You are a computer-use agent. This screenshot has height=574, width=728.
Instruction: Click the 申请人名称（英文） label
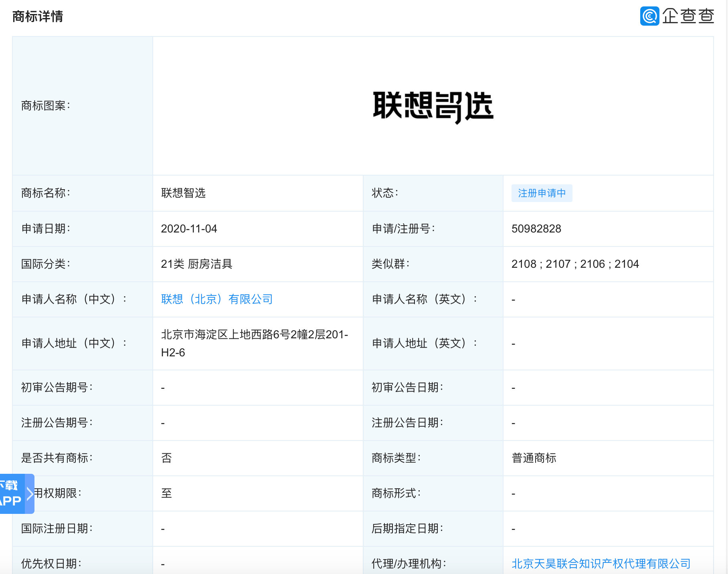425,299
